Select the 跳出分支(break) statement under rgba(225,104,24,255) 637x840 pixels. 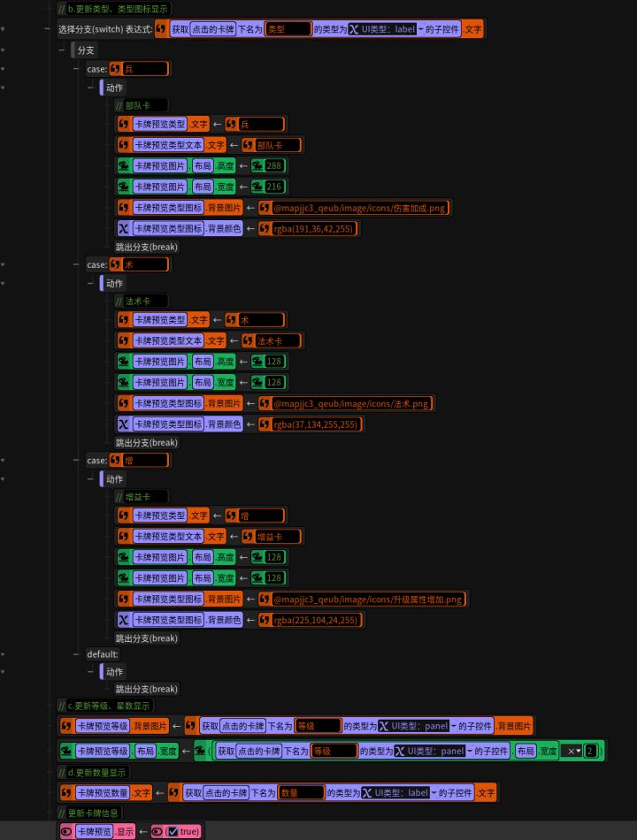(x=146, y=638)
